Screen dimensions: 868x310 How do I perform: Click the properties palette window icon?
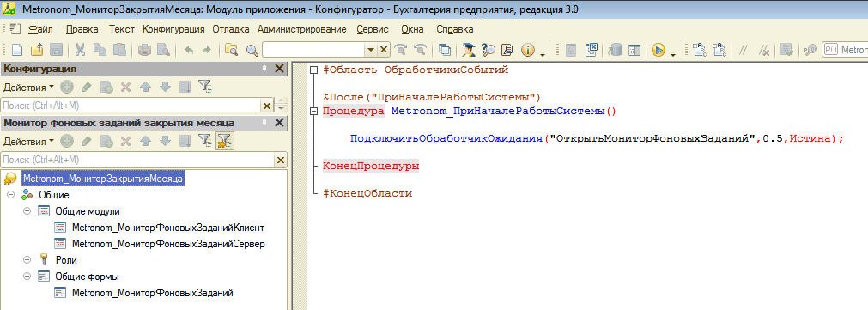tap(634, 50)
